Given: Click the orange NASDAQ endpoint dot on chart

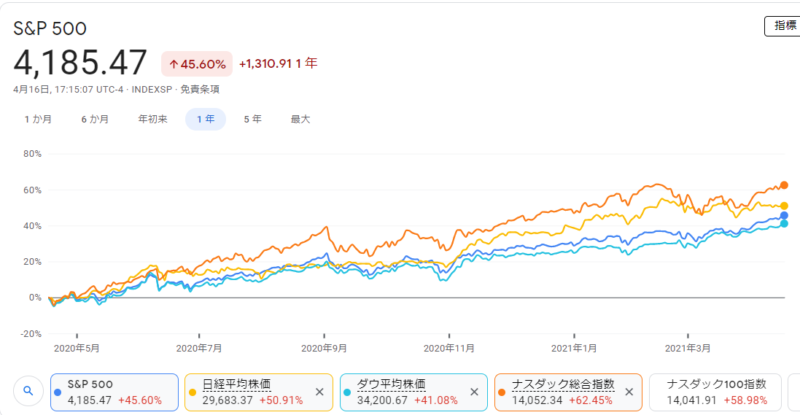Looking at the screenshot, I should (x=784, y=185).
